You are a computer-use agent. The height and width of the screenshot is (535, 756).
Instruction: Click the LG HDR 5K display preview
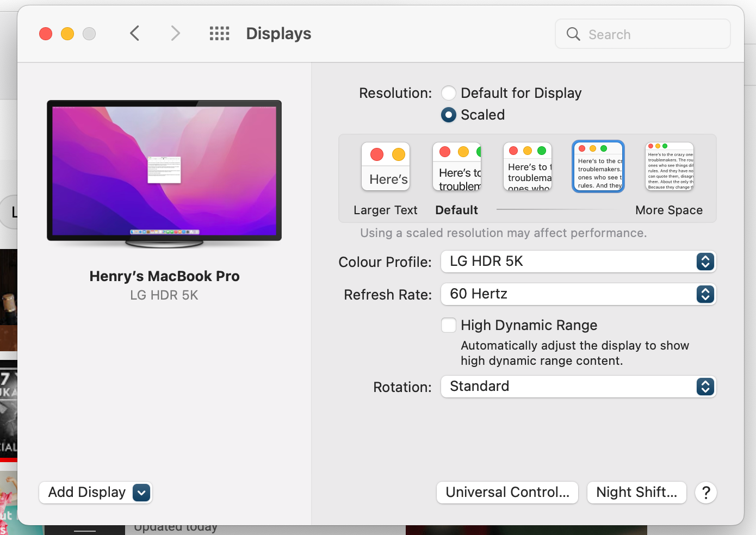(x=164, y=174)
